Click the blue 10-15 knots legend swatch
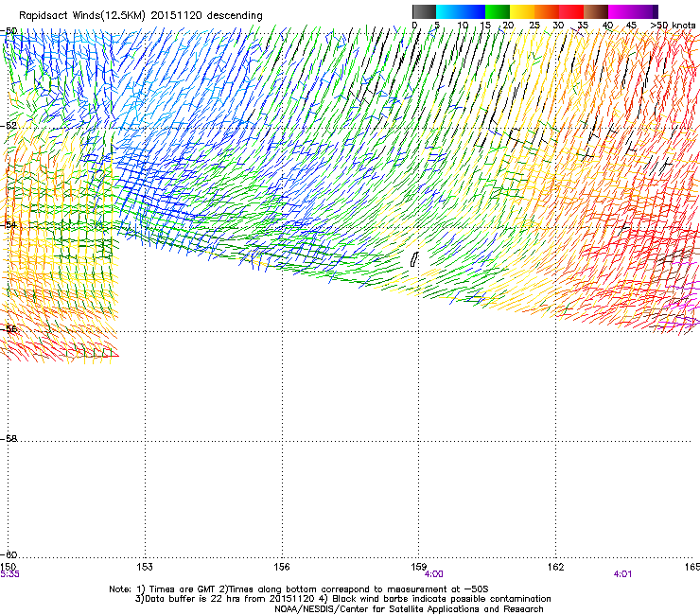This screenshot has width=700, height=615. (473, 11)
